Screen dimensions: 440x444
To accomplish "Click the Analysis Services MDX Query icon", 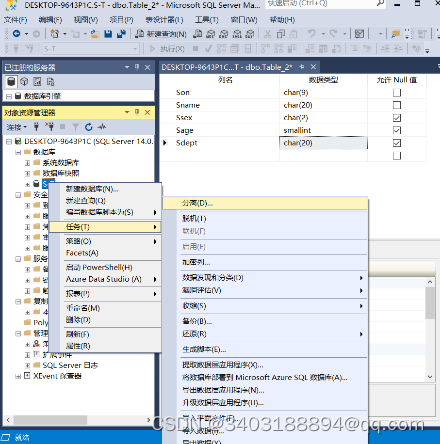I will (x=211, y=34).
